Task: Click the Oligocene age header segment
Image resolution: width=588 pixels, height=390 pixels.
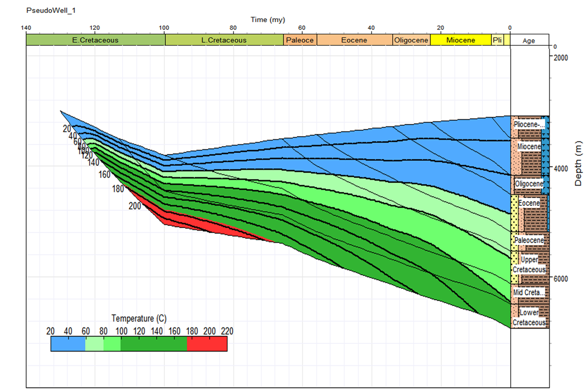Action: point(411,40)
